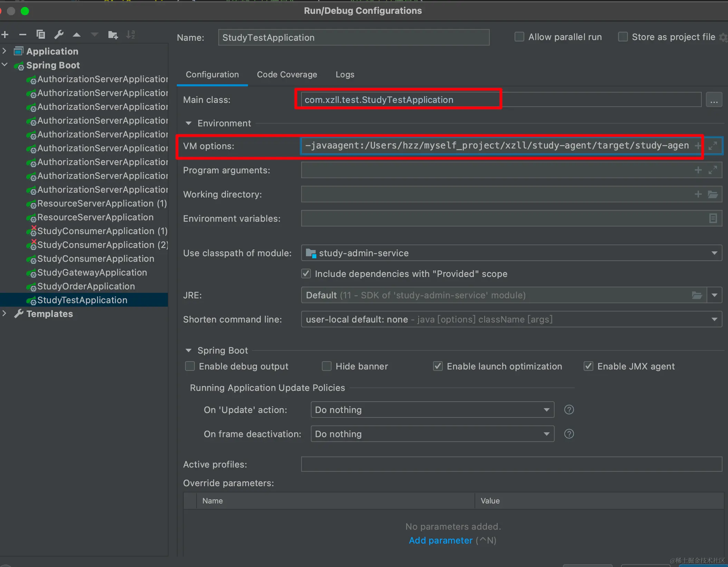Click the green zoom window button

click(25, 11)
